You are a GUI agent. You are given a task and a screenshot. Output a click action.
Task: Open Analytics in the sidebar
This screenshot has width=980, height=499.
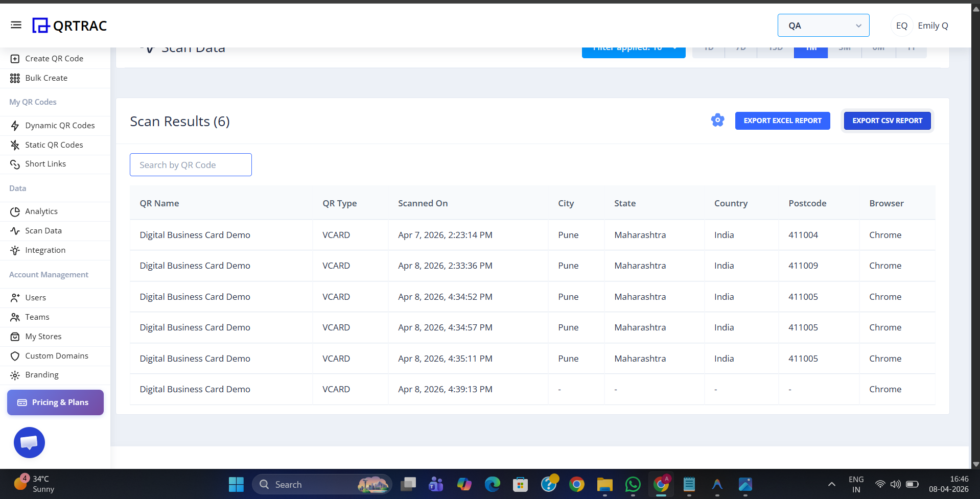41,211
